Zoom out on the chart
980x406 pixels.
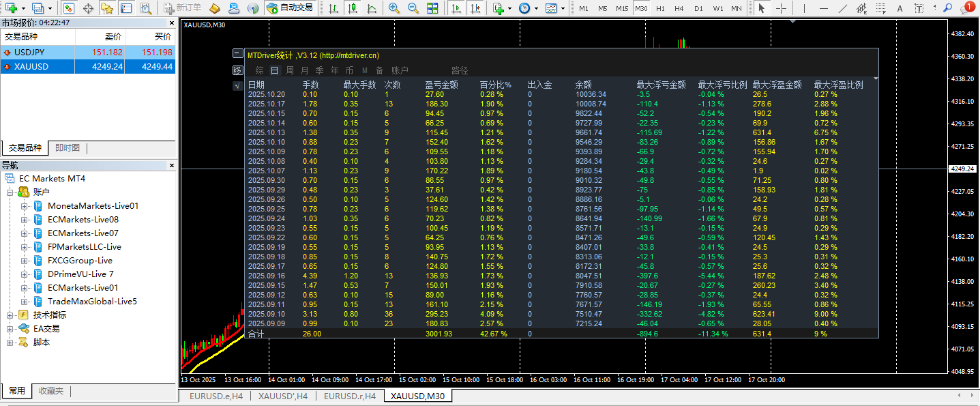click(413, 8)
